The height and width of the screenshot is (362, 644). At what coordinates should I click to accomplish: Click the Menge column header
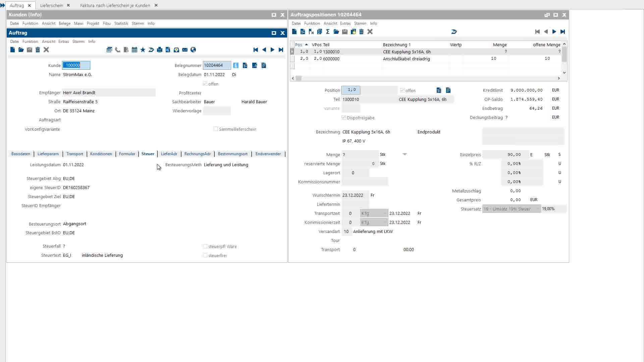[x=500, y=45]
